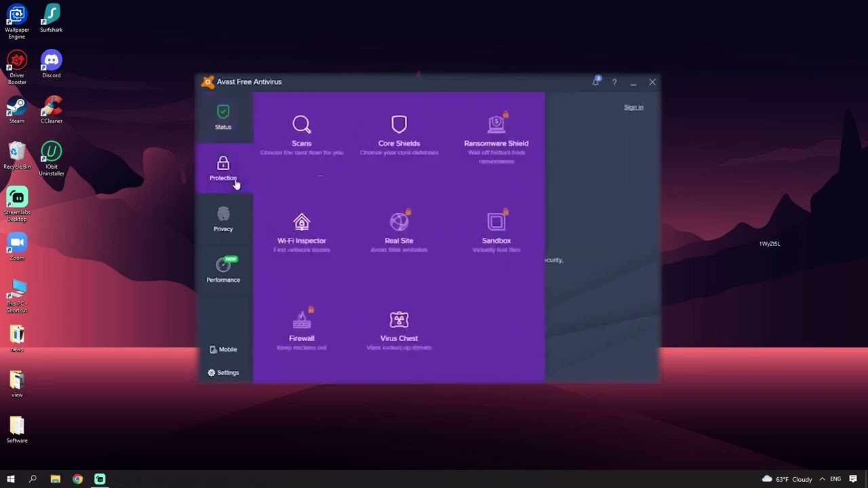Open File Explorer from taskbar
The width and height of the screenshot is (868, 488).
coord(56,479)
